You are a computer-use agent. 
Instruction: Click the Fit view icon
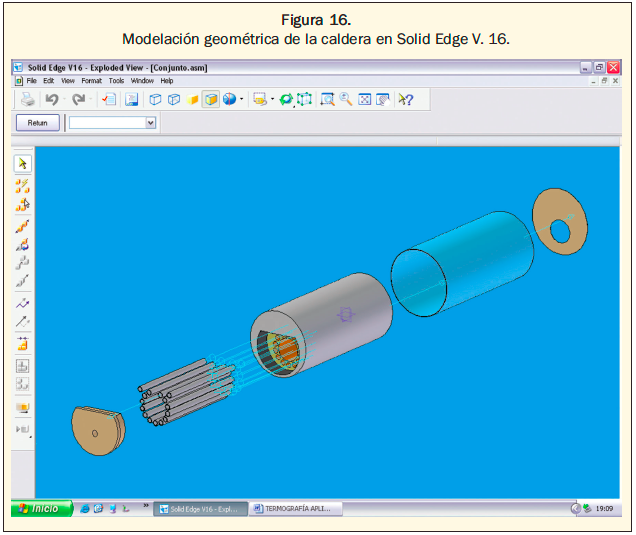pyautogui.click(x=365, y=99)
